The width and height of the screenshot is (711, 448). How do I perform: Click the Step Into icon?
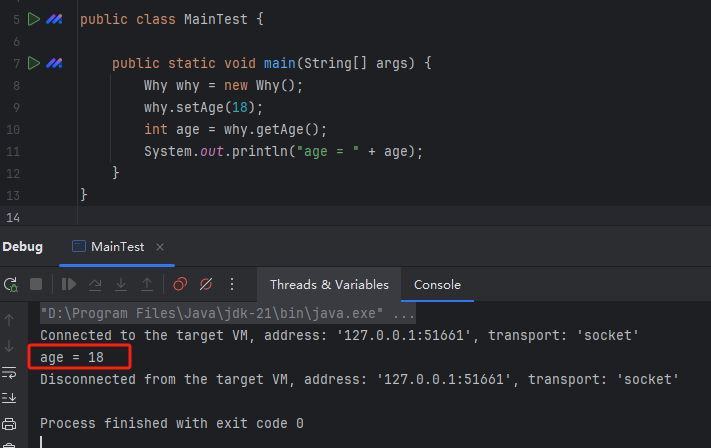[121, 284]
